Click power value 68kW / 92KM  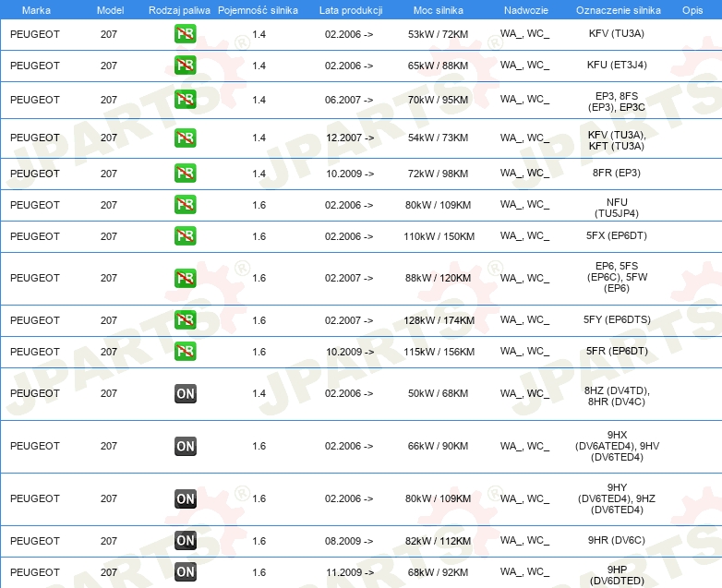point(438,572)
